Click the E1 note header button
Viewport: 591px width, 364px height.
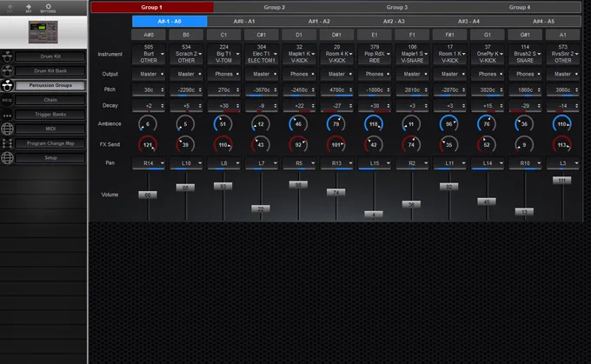[x=375, y=35]
